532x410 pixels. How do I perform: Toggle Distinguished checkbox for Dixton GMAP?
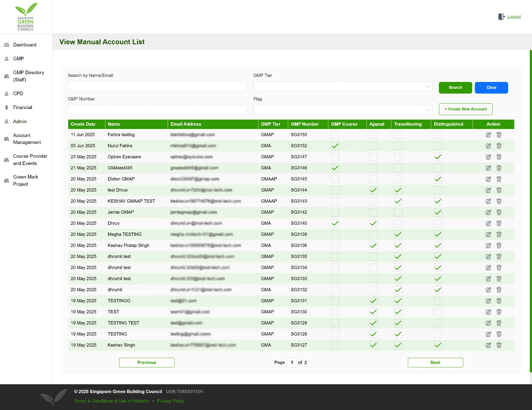(x=438, y=179)
